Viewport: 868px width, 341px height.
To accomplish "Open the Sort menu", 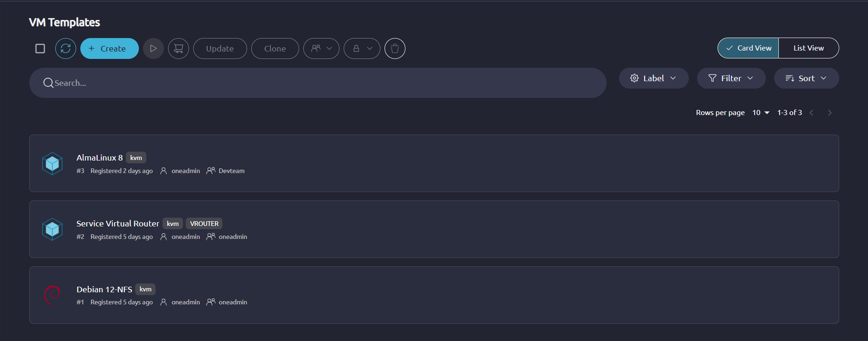I will click(x=806, y=78).
